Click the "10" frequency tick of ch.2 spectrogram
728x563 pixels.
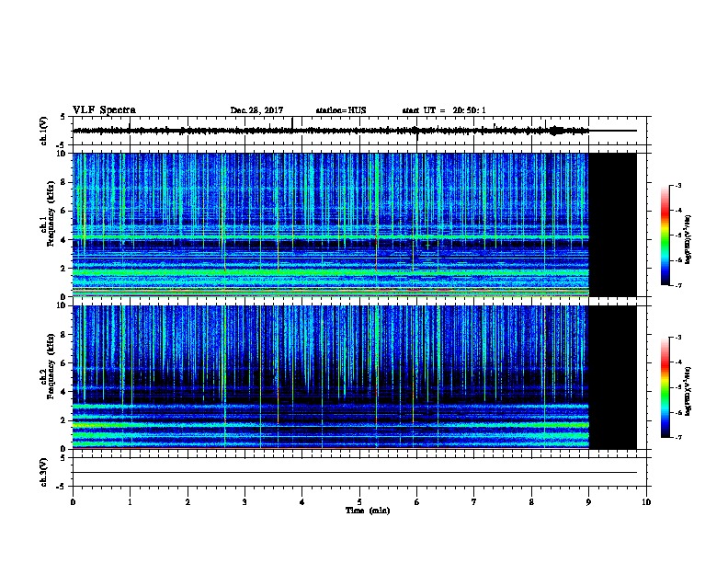point(62,306)
